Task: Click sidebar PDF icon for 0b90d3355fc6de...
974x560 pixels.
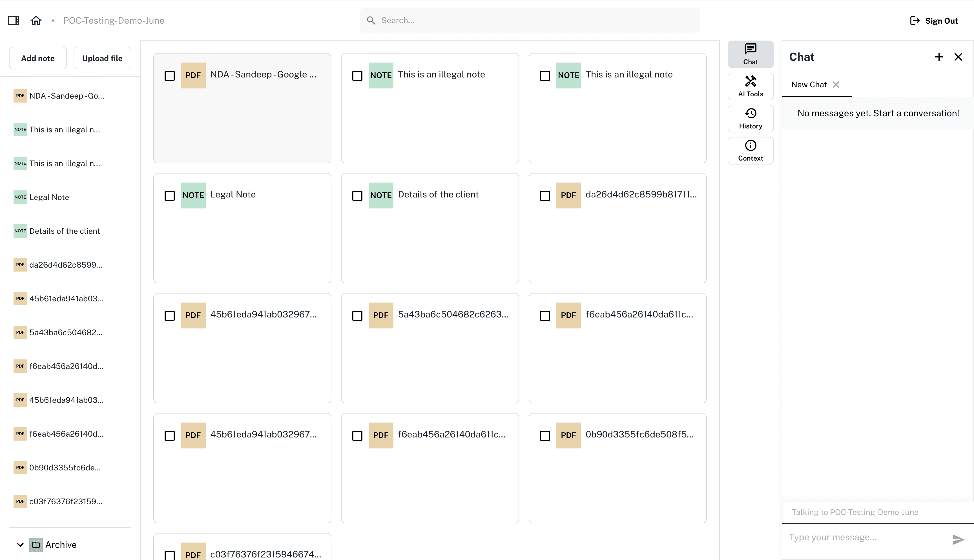Action: pos(20,468)
